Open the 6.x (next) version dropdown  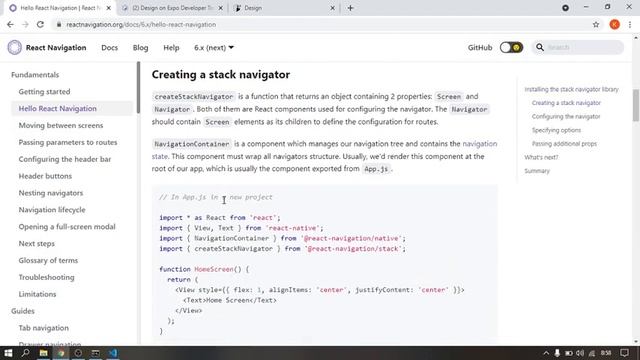coord(214,48)
